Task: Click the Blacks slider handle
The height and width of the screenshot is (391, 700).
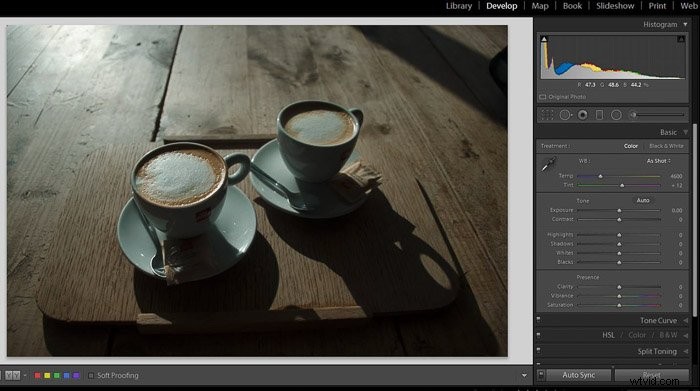Action: click(x=619, y=262)
